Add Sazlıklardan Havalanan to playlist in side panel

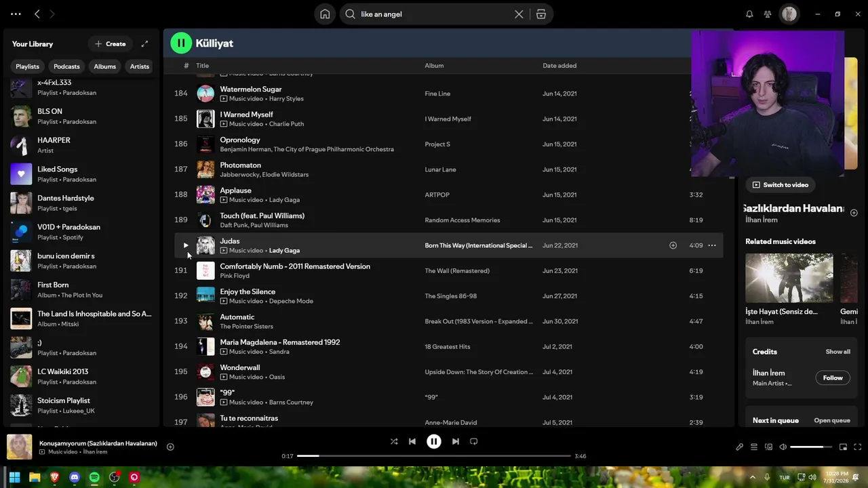(x=854, y=213)
